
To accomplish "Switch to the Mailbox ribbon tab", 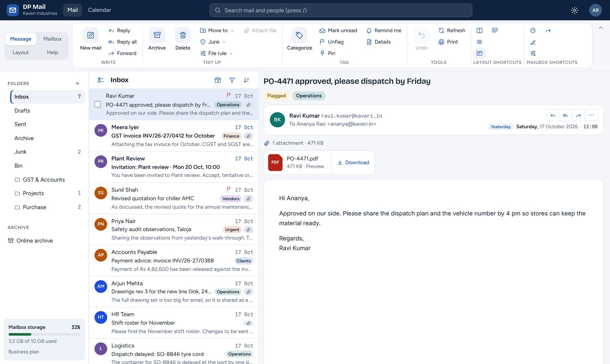I will pos(53,39).
